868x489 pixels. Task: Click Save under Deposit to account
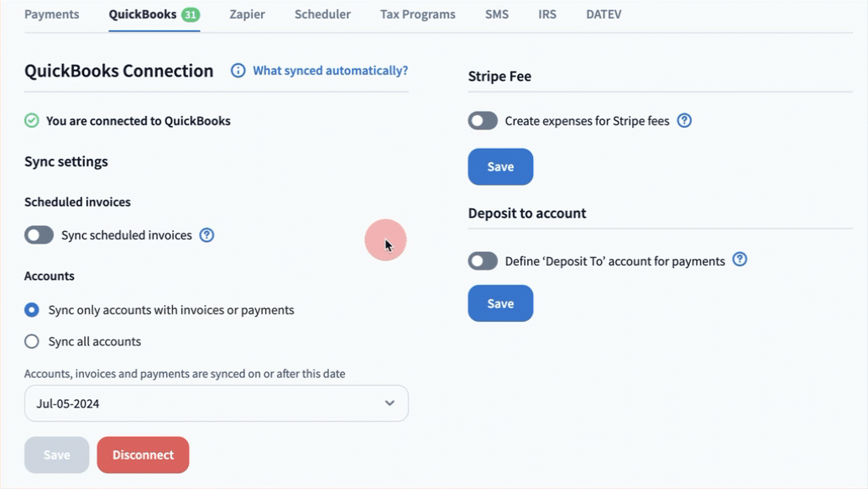coord(500,303)
